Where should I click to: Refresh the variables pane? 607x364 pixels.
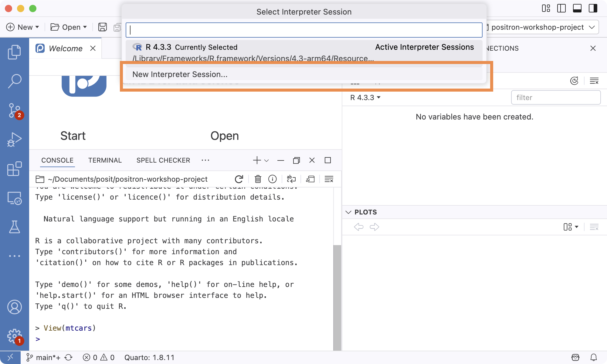574,81
